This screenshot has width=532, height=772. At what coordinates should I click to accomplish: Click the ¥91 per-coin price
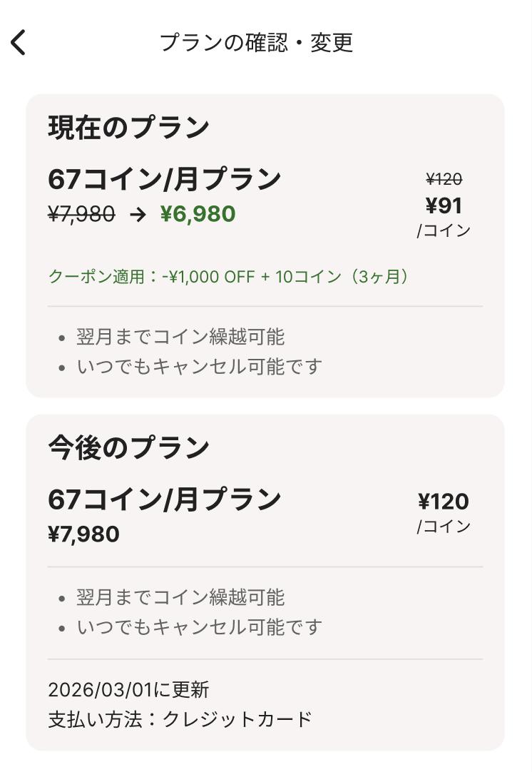tap(444, 205)
